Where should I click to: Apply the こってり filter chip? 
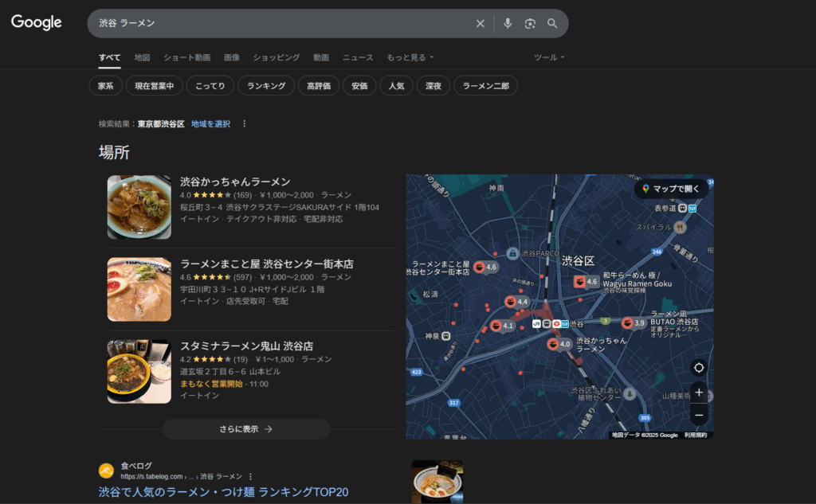click(x=210, y=86)
